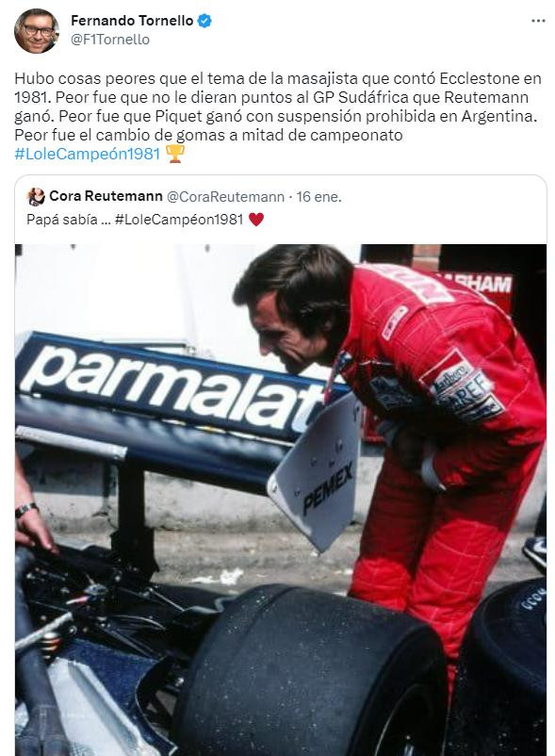Click the quoted tweet text Papá sabía
This screenshot has height=756, width=555.
62,220
